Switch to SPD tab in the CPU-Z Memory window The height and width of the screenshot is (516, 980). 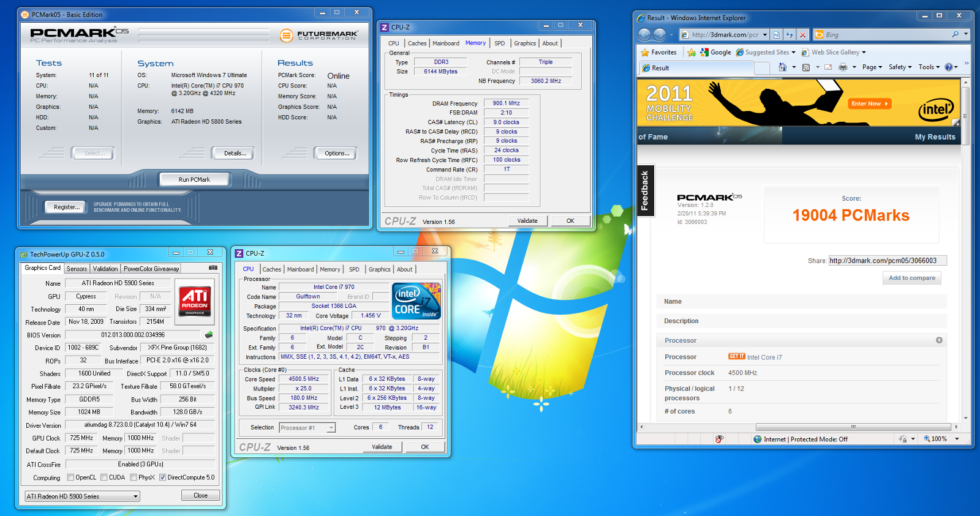[x=500, y=43]
